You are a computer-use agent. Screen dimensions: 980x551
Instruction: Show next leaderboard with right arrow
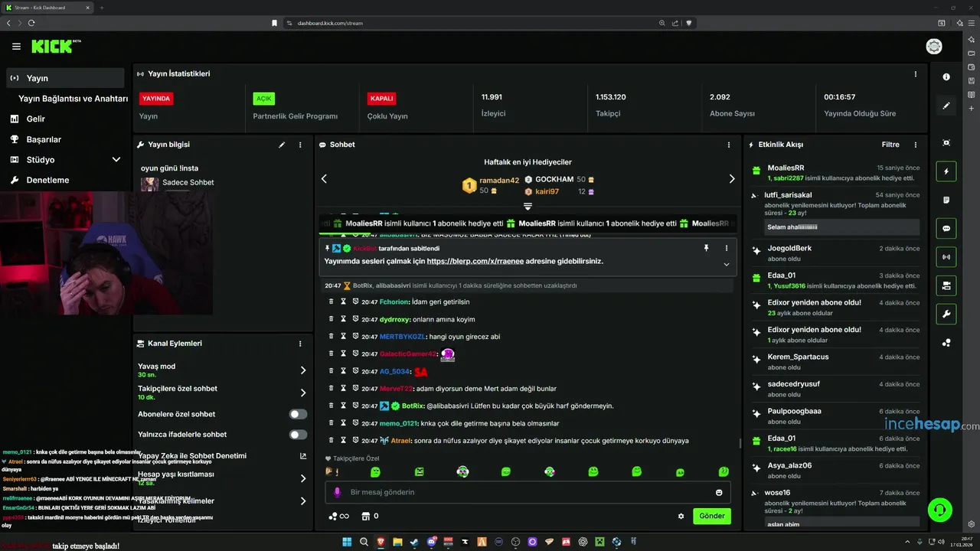731,178
